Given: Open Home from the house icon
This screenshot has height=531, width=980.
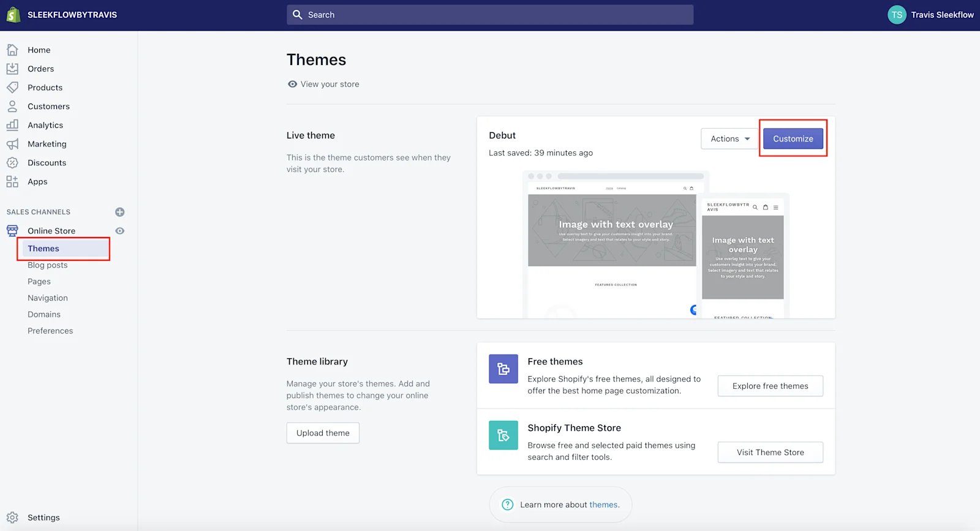Looking at the screenshot, I should tap(12, 50).
